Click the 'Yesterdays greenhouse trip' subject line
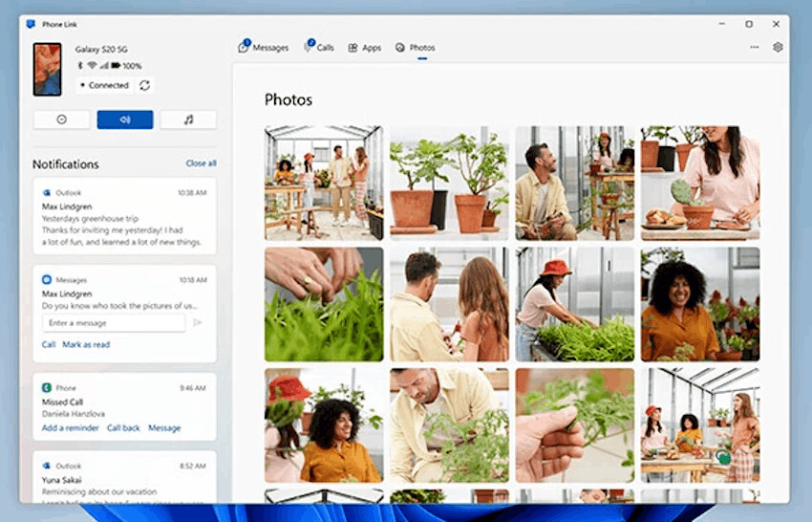This screenshot has height=522, width=812. tap(90, 218)
